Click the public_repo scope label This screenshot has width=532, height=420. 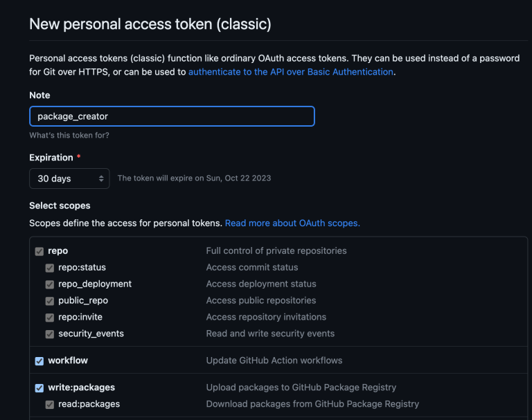[x=83, y=300]
